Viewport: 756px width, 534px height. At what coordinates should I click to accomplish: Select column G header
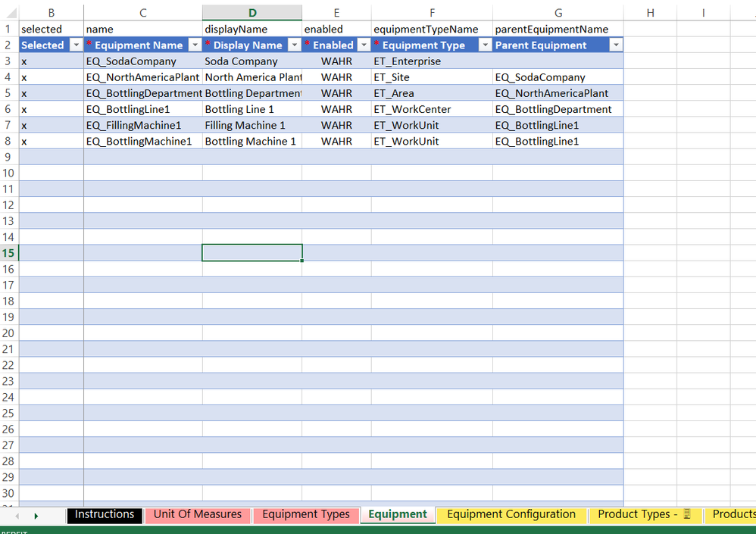[558, 13]
